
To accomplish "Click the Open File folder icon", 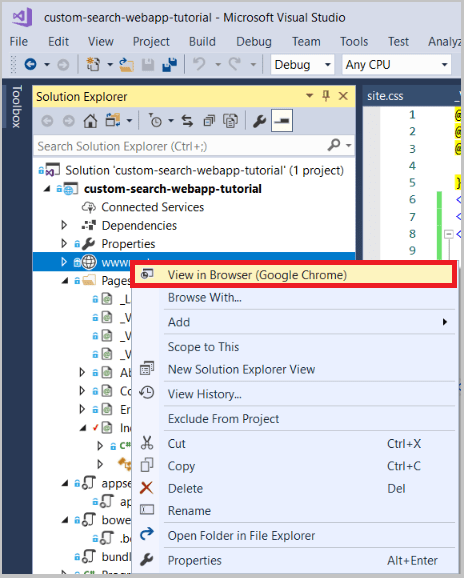I will click(x=126, y=65).
